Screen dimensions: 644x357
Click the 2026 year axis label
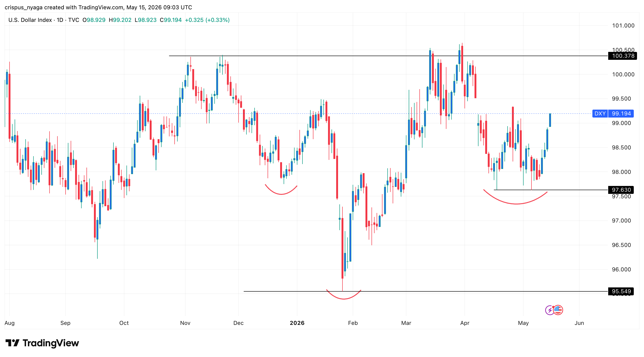point(297,323)
